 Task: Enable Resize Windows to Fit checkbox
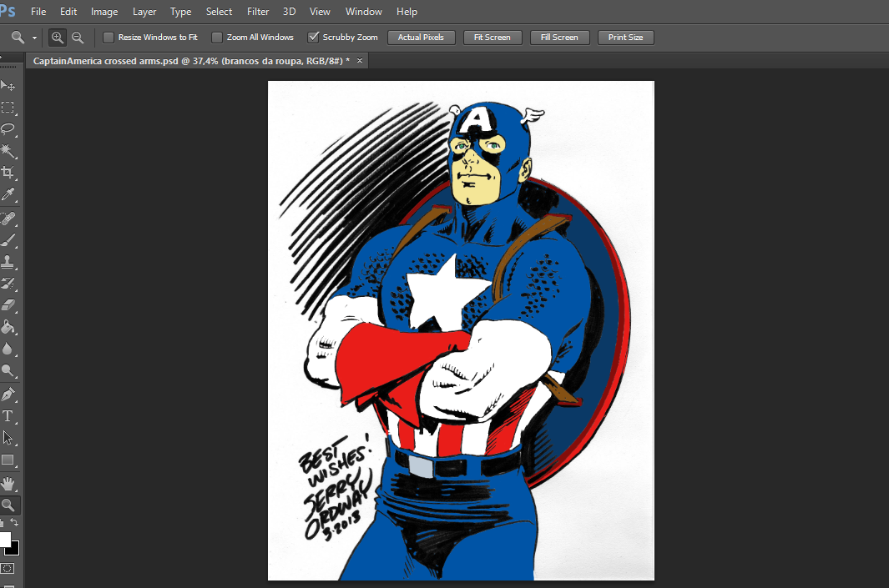click(109, 38)
